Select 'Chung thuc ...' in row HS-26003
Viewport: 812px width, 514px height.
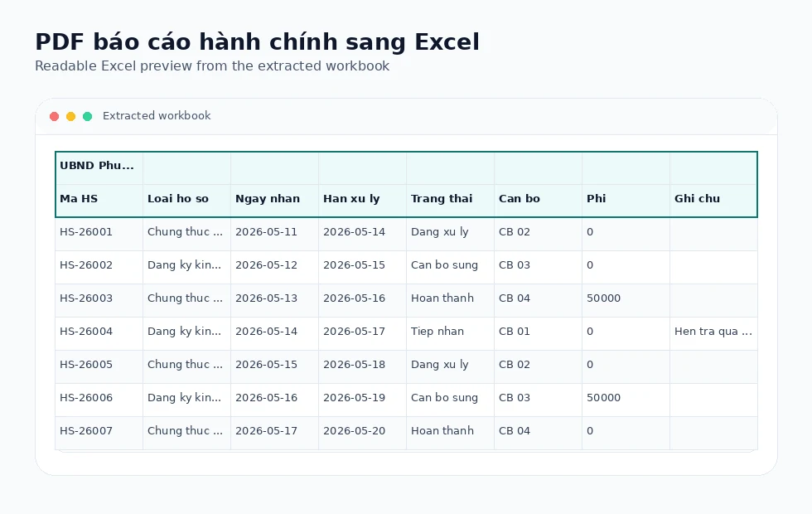pos(187,300)
